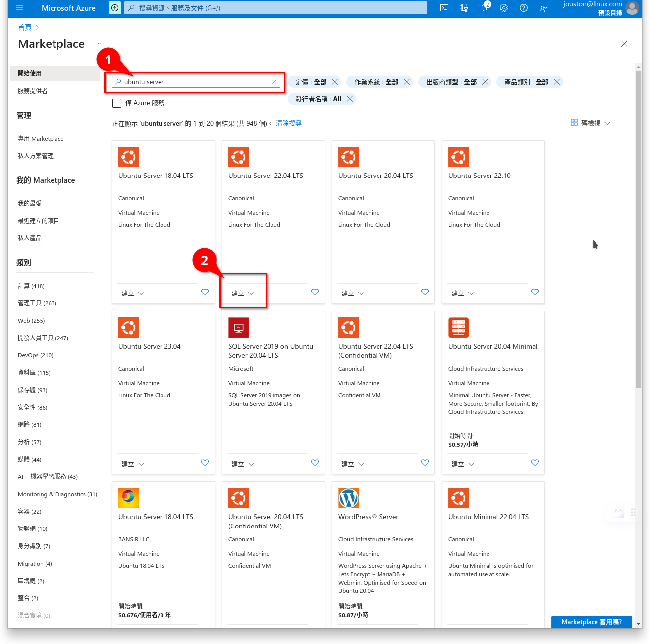Expand Create dropdown for Ubuntu Server 23.04
650x644 pixels.
tap(133, 464)
